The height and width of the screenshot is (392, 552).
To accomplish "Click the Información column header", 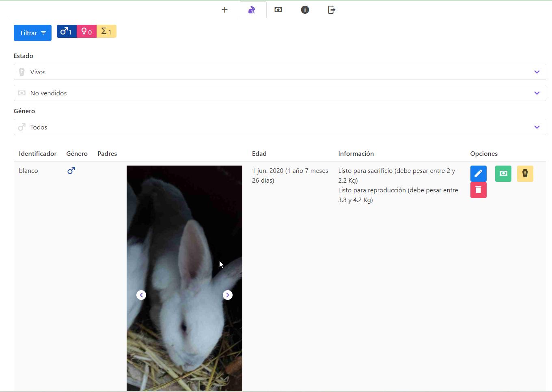I will pos(356,153).
